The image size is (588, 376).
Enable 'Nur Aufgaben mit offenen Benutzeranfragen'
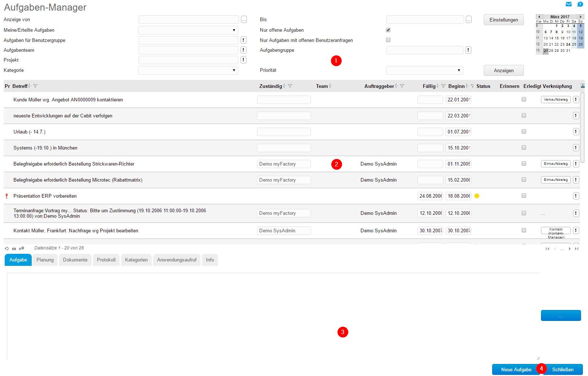click(388, 40)
